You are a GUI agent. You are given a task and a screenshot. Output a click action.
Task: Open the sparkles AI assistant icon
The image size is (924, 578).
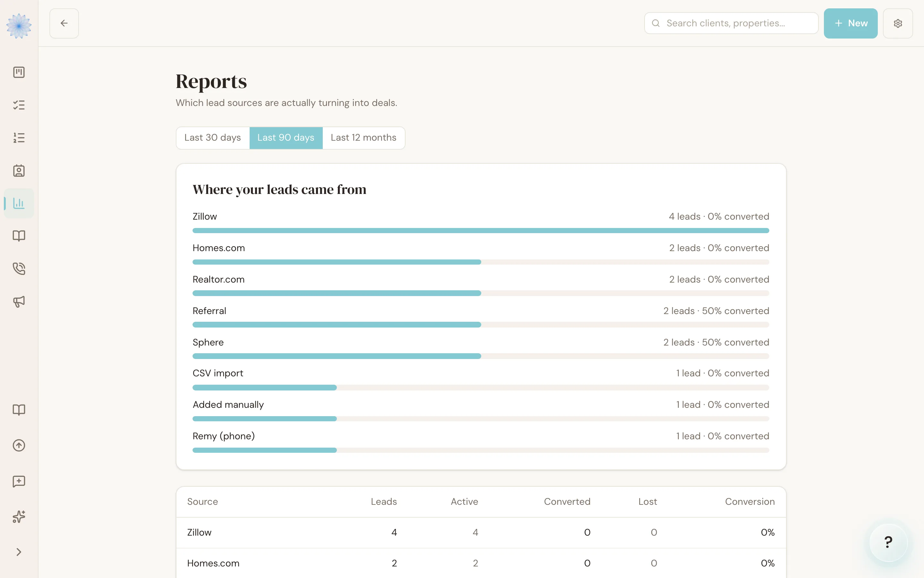pyautogui.click(x=19, y=517)
